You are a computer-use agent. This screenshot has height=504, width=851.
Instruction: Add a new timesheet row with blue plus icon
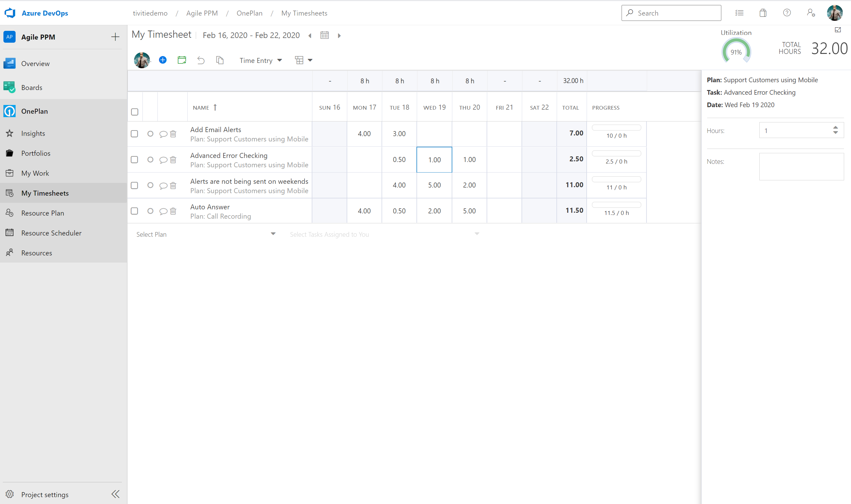[x=163, y=60]
